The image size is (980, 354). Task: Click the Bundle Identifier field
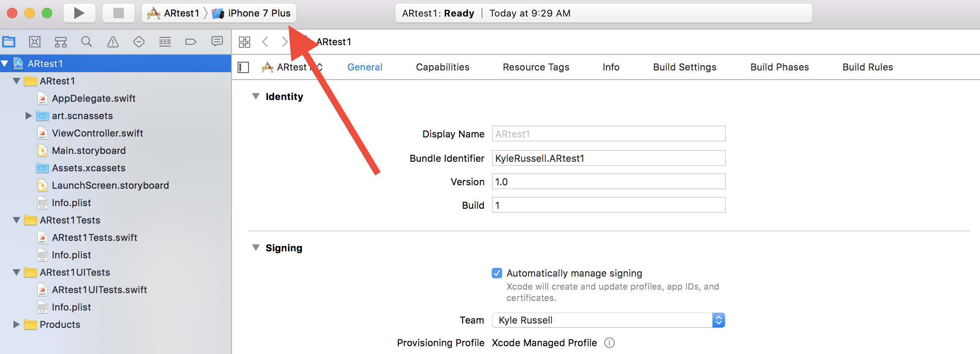pyautogui.click(x=609, y=158)
